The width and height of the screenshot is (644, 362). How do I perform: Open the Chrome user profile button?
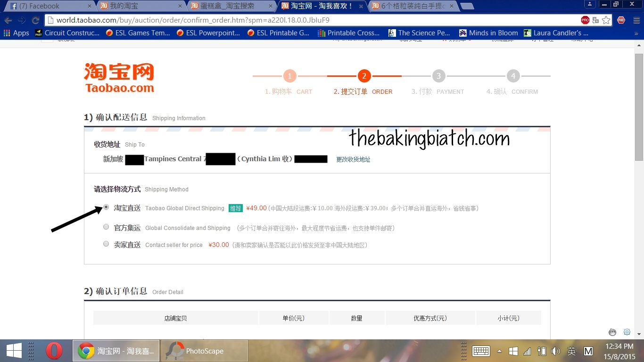(x=590, y=4)
